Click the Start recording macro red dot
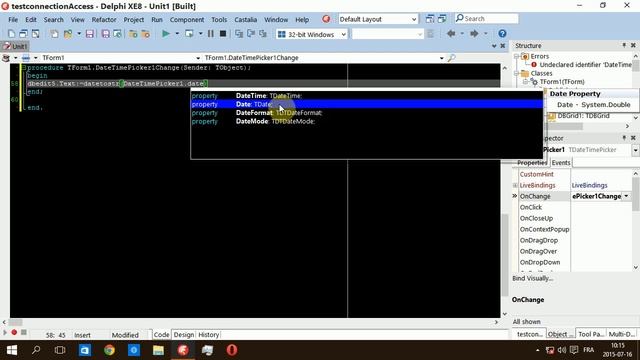Screen dimensions: 640x360 pos(14,333)
